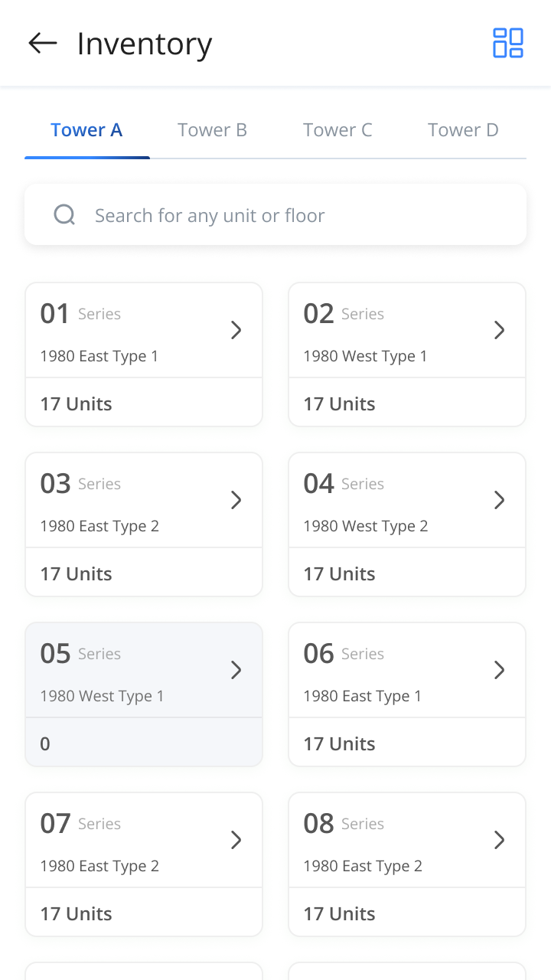The height and width of the screenshot is (980, 551).
Task: Switch to Tower C tab
Action: [x=337, y=130]
